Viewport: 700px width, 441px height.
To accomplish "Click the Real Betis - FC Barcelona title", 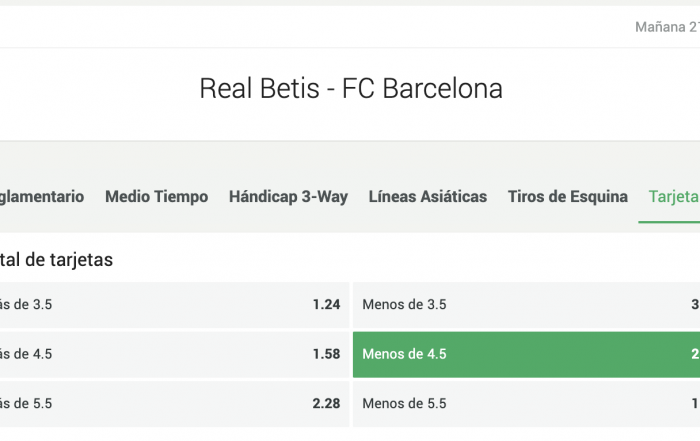I will pos(351,88).
